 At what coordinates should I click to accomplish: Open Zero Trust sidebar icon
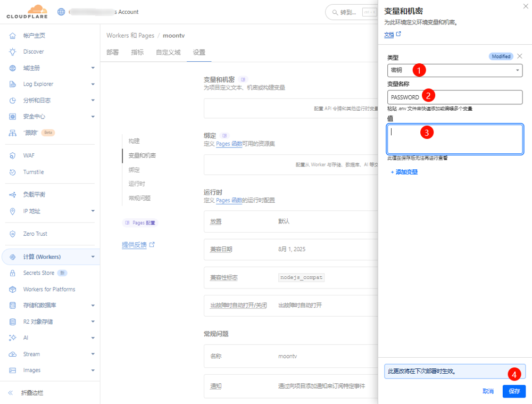point(12,234)
